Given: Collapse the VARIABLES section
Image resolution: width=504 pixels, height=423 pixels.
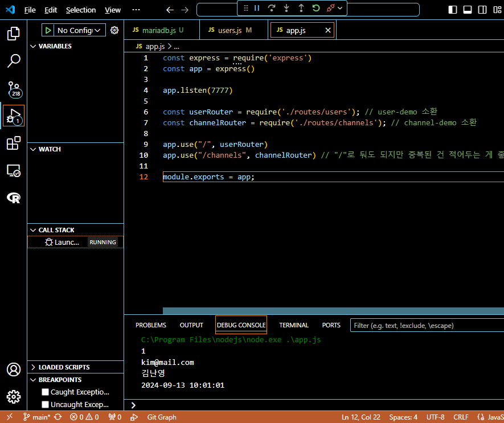Looking at the screenshot, I should [x=76, y=46].
